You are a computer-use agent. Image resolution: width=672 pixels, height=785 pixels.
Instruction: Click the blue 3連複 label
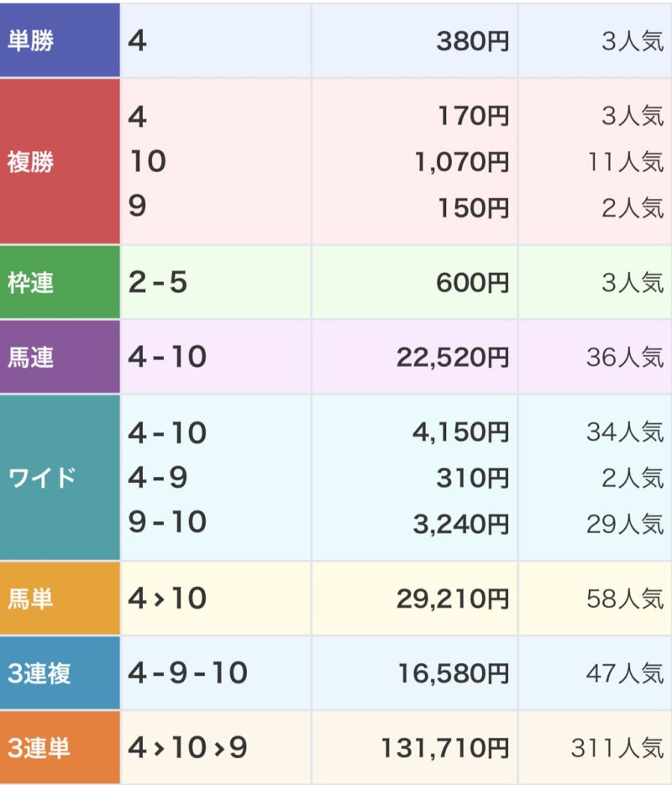tap(59, 672)
